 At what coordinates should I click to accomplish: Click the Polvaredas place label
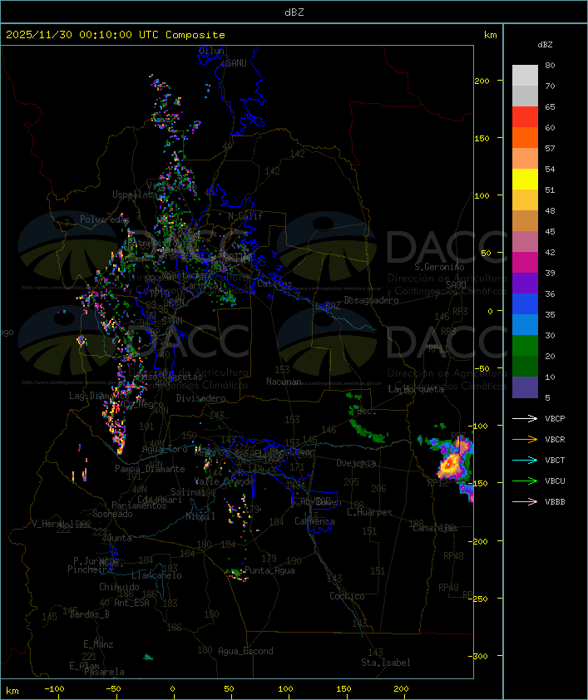105,219
